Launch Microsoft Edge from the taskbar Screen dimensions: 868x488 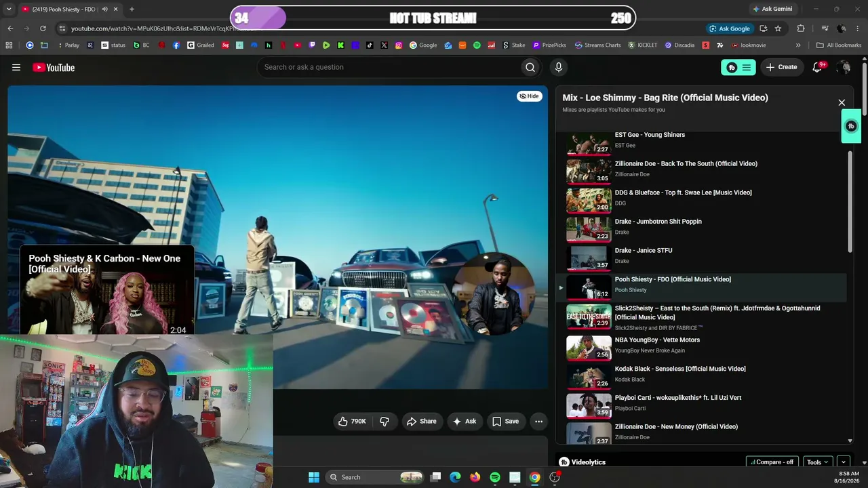pos(456,477)
